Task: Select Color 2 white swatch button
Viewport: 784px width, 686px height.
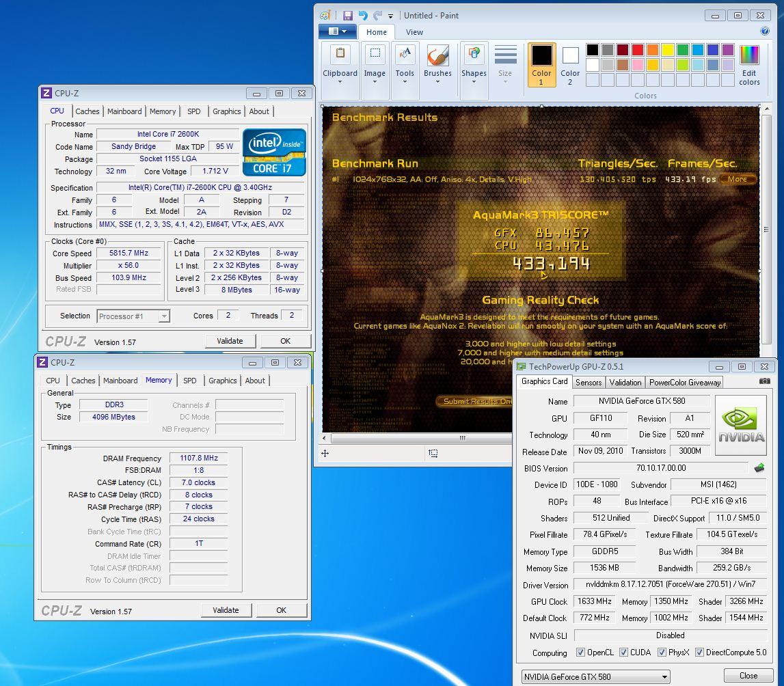Action: pos(570,65)
